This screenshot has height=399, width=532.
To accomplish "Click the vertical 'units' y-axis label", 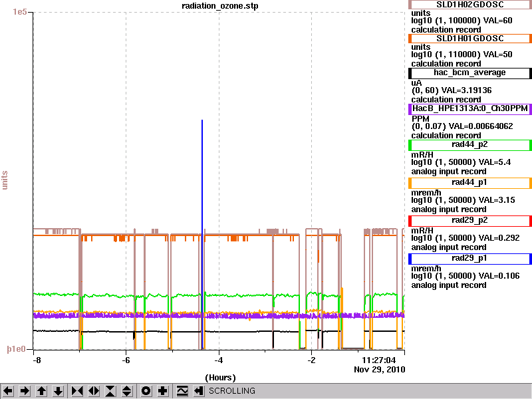I will click(x=5, y=180).
